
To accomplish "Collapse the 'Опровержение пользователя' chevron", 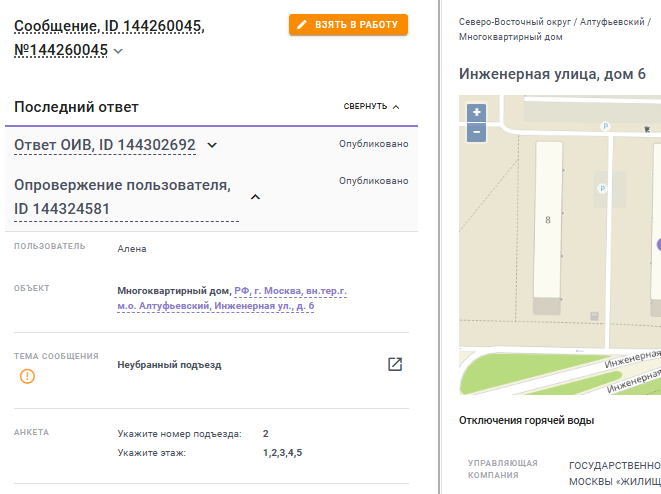I will [255, 197].
